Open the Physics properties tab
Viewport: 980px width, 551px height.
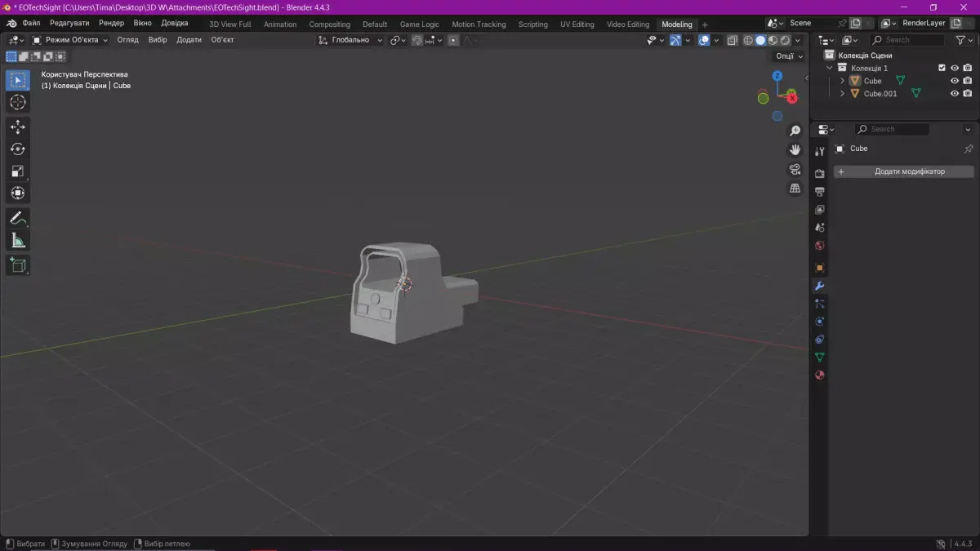click(x=820, y=322)
